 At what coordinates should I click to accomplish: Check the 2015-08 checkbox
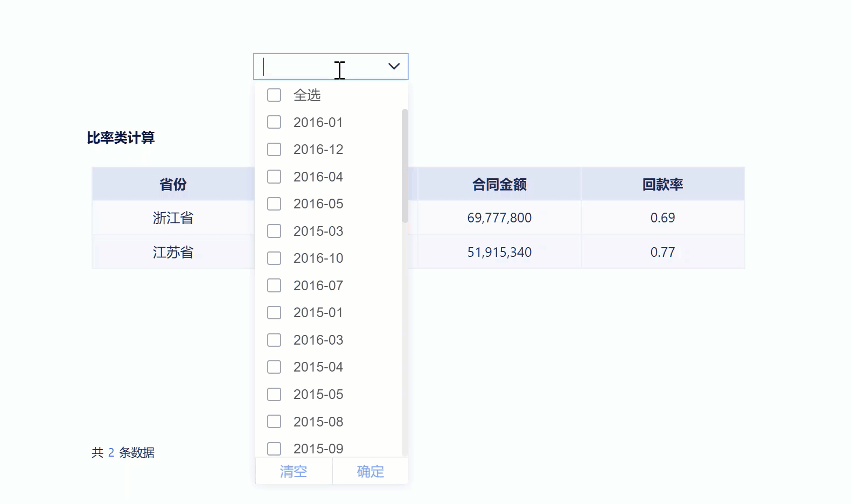(x=274, y=421)
